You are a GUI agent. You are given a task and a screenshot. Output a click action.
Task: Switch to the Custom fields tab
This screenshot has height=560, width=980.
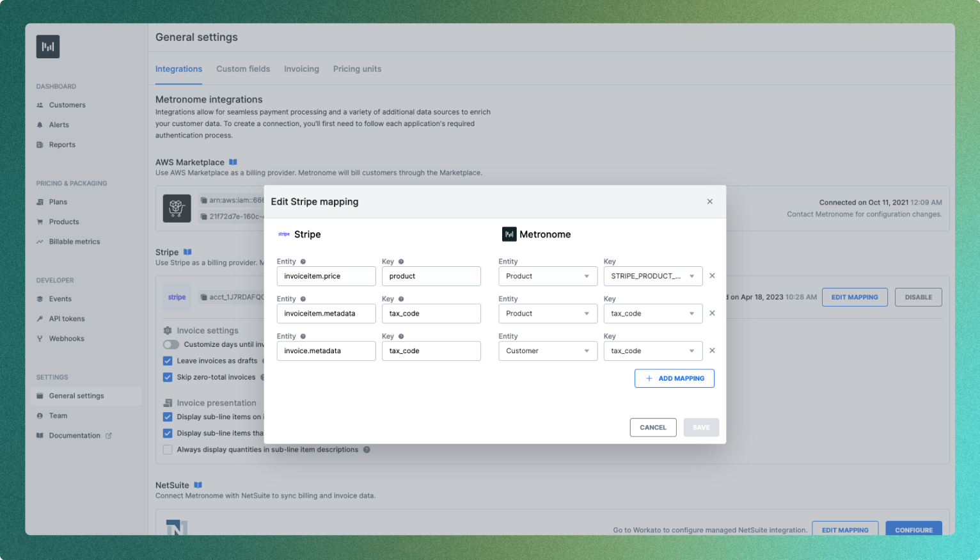[x=243, y=69]
